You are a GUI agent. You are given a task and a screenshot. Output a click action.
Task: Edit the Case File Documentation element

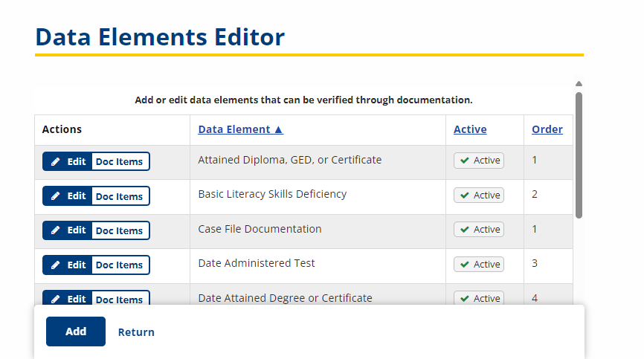67,230
